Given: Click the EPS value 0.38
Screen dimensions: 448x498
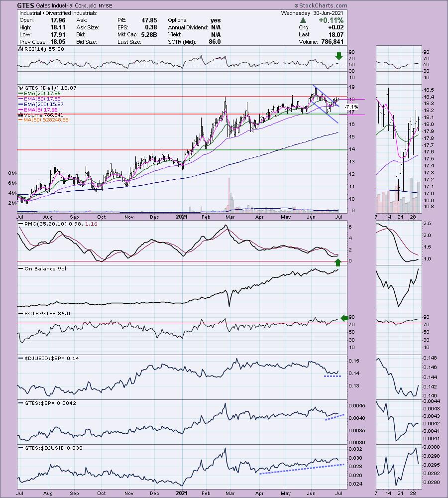Looking at the screenshot, I should click(x=151, y=27).
